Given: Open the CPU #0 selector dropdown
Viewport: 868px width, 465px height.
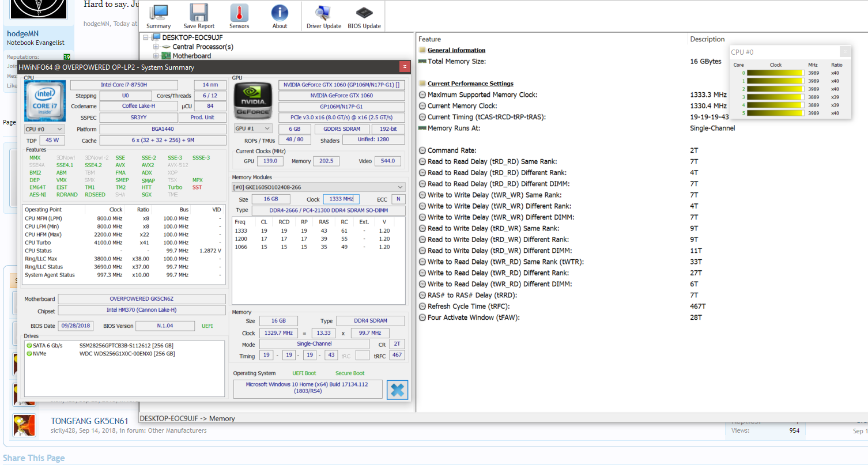Looking at the screenshot, I should click(44, 129).
